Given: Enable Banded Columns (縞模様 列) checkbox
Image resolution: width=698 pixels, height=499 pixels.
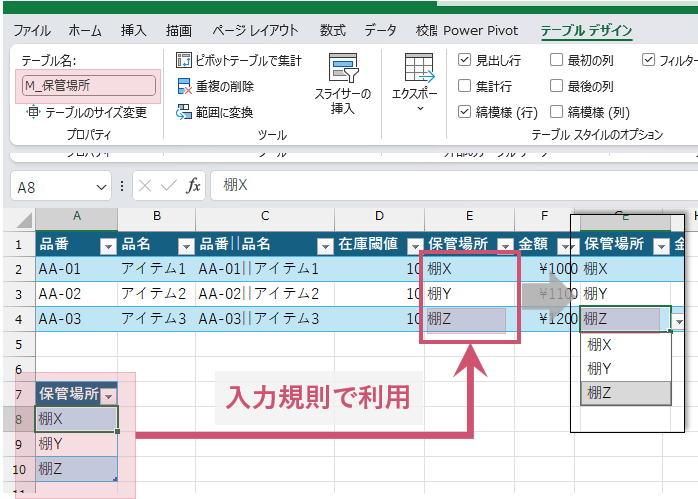Looking at the screenshot, I should (x=556, y=112).
